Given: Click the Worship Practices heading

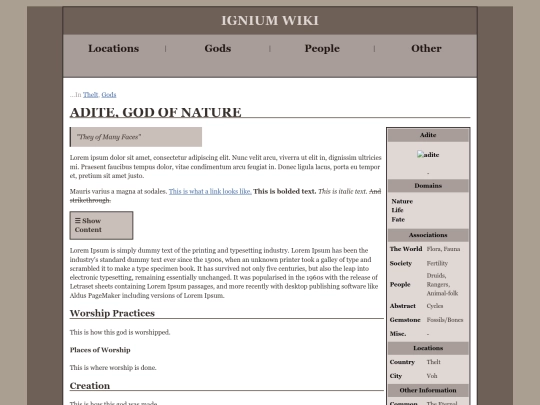Looking at the screenshot, I should (x=112, y=313).
